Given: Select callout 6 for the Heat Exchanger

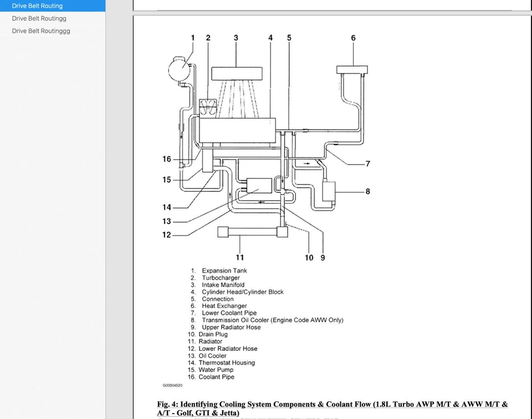Looking at the screenshot, I should (x=353, y=38).
